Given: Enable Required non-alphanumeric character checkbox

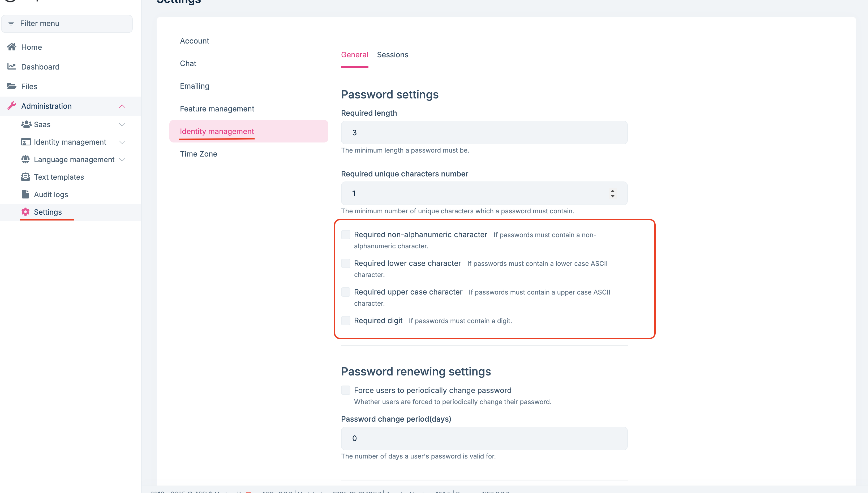Looking at the screenshot, I should pos(345,235).
